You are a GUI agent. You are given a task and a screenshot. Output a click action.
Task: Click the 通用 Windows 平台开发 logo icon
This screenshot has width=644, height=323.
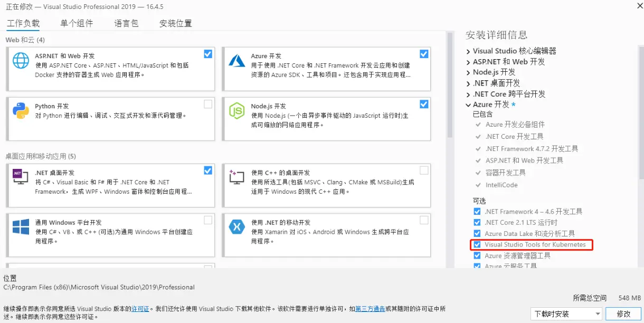[x=21, y=227]
